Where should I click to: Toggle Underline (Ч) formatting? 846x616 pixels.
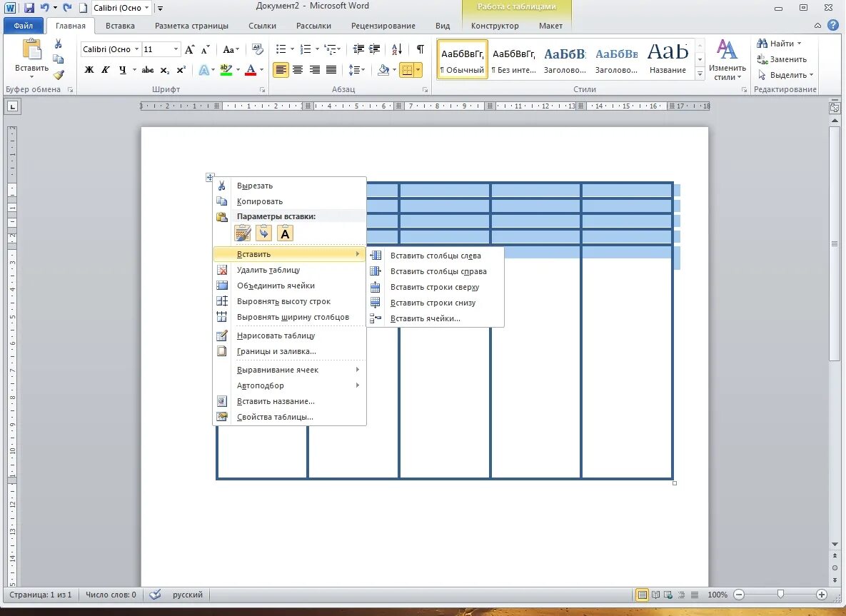click(x=123, y=70)
